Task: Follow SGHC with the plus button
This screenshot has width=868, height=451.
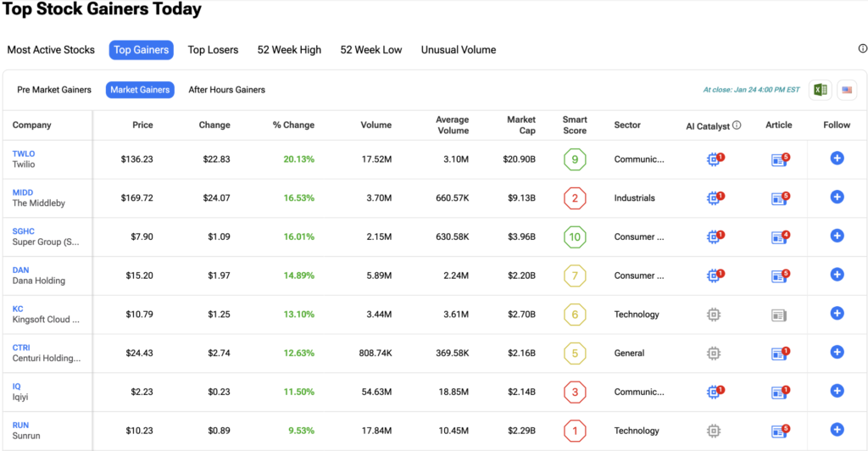Action: coord(837,236)
